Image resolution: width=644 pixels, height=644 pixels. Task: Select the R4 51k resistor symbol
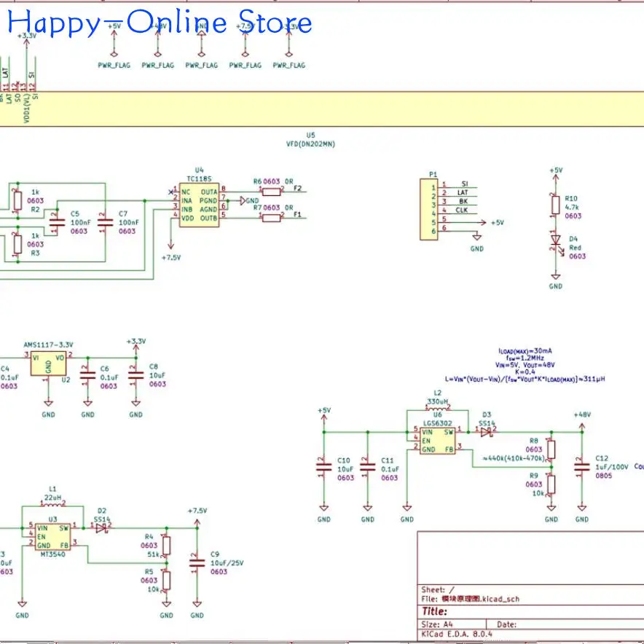[x=166, y=546]
